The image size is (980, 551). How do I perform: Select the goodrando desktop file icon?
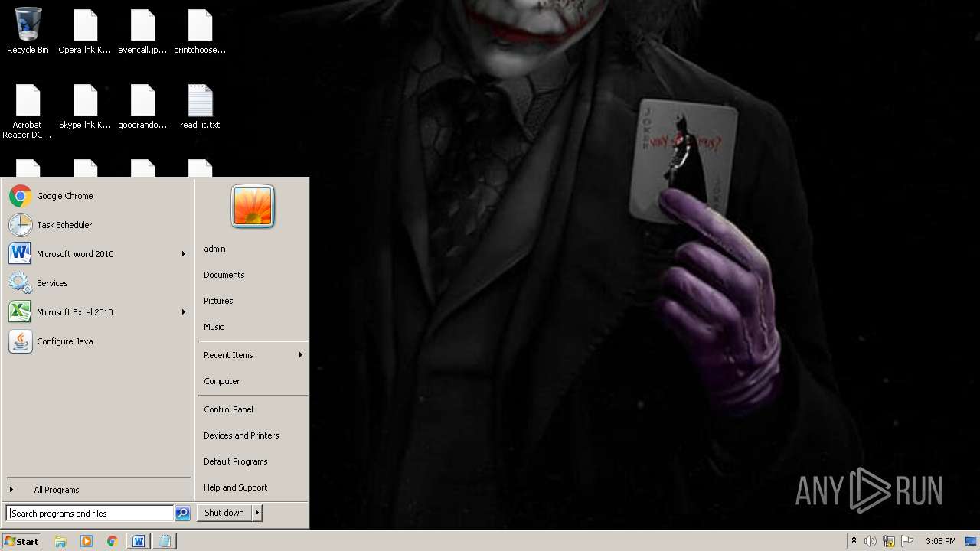click(x=142, y=107)
